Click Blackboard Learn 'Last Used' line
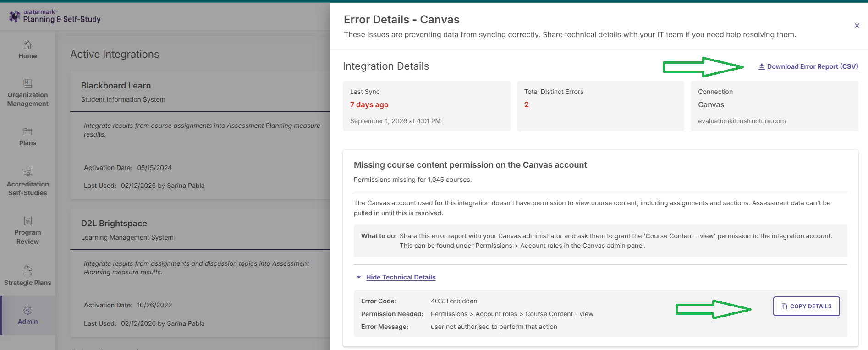Image resolution: width=868 pixels, height=350 pixels. click(144, 186)
